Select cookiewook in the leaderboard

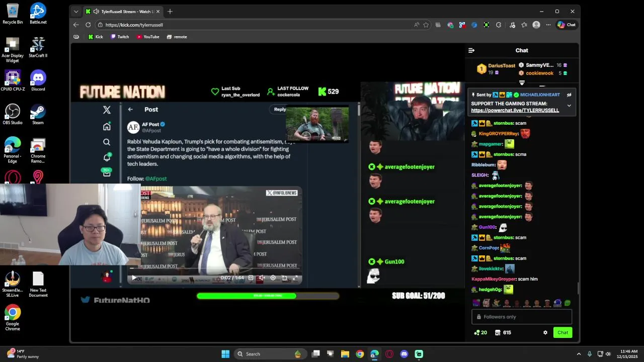539,73
